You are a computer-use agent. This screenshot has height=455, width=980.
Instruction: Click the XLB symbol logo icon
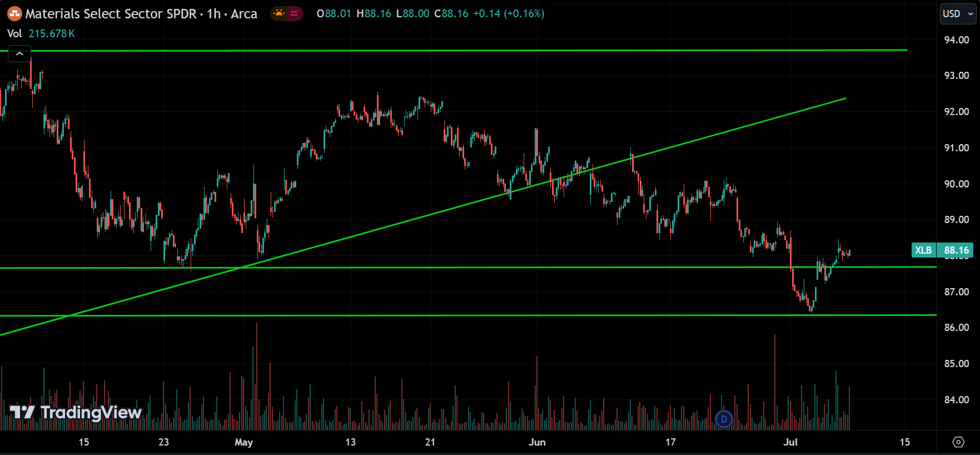(14, 14)
